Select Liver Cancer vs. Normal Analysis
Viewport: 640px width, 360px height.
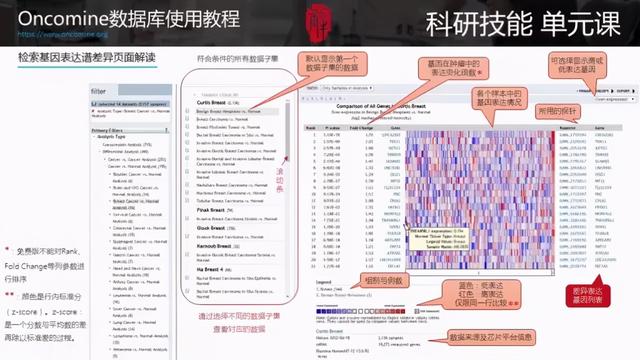[134, 312]
